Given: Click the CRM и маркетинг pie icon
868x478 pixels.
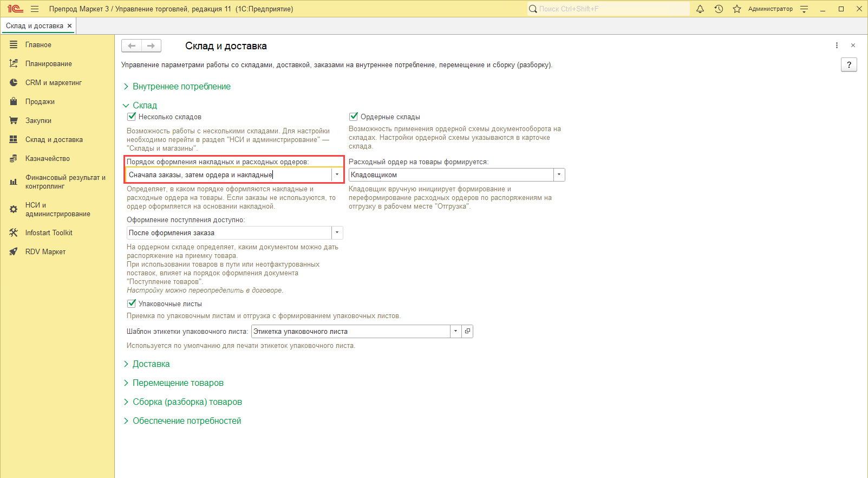Looking at the screenshot, I should 14,82.
